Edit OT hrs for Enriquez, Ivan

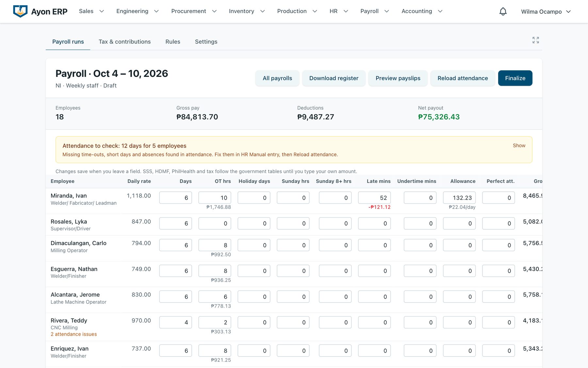[x=215, y=351]
